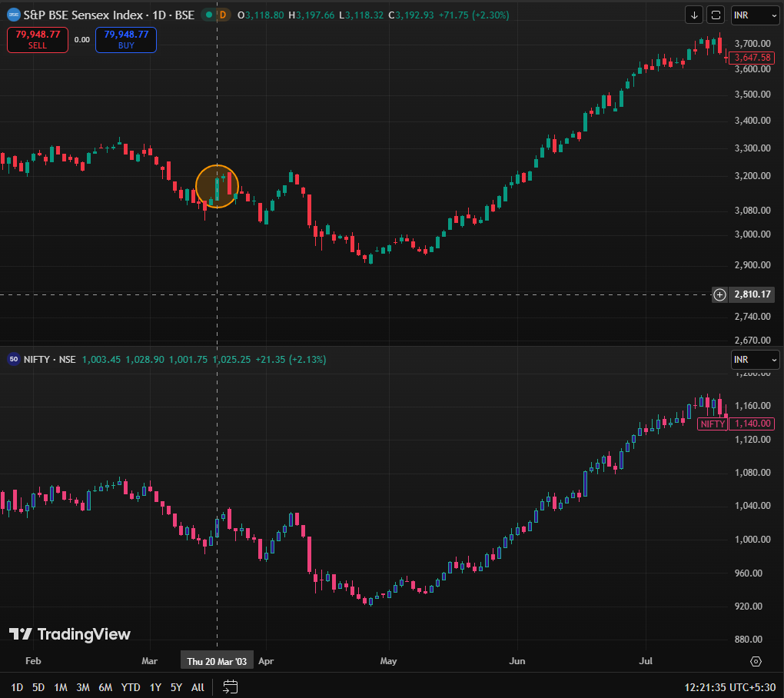784x698 pixels.
Task: Click the NIFTY price label on scale
Action: 713,424
